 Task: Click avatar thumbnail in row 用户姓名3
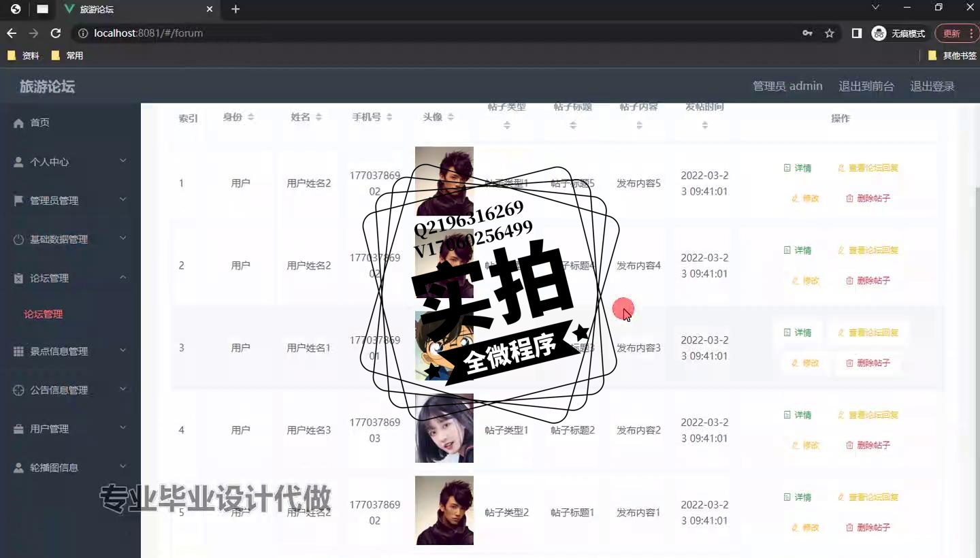(444, 429)
